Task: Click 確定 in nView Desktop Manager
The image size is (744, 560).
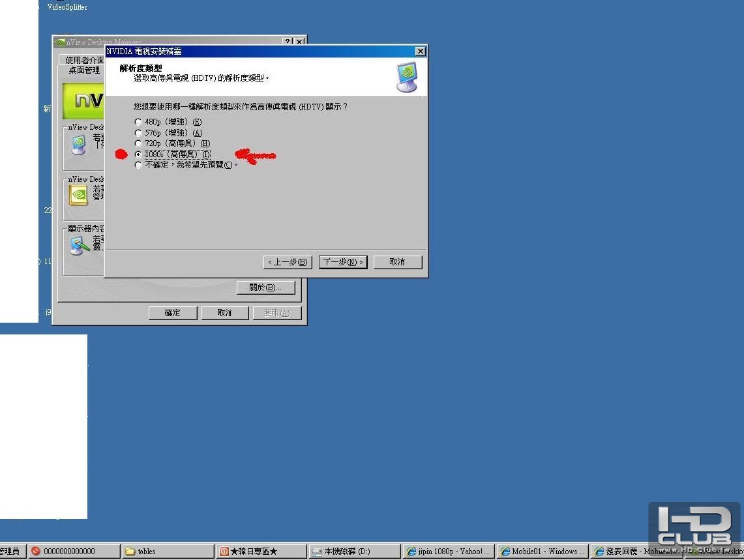Action: click(173, 313)
